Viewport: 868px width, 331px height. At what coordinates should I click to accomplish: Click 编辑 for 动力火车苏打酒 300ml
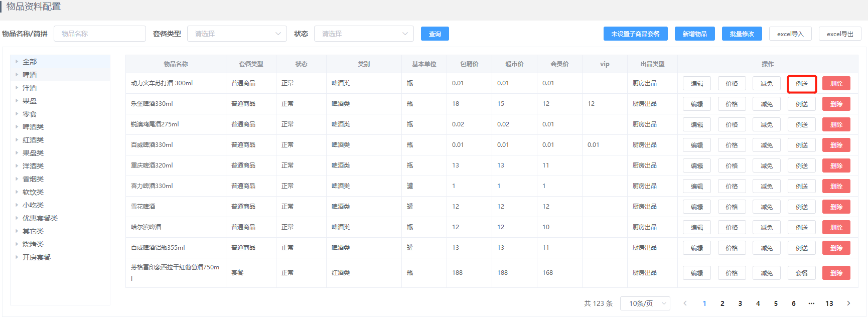coord(697,84)
